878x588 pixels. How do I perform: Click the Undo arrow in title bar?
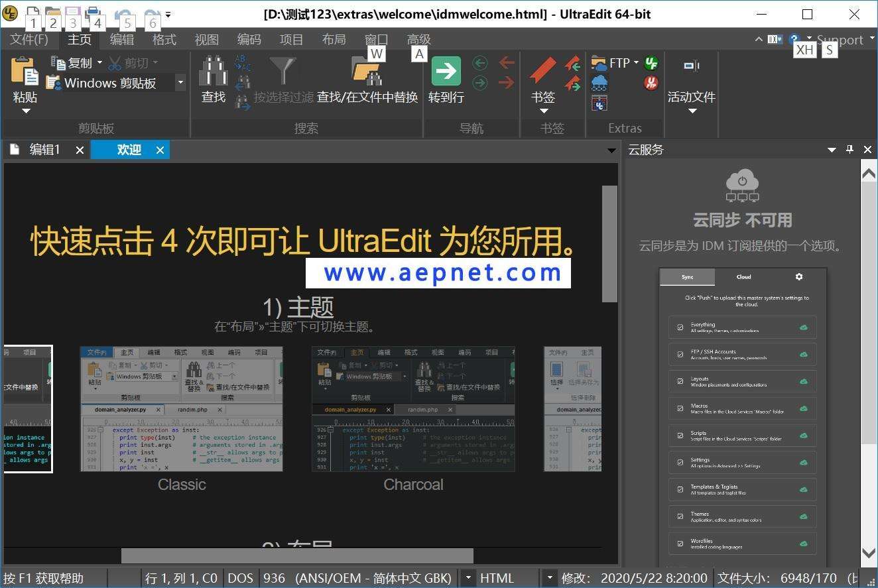123,14
